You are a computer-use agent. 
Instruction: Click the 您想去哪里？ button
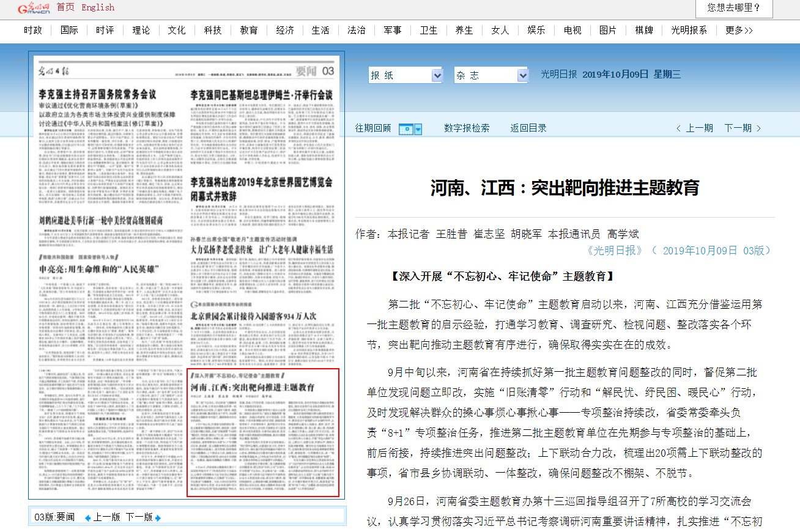coord(734,8)
